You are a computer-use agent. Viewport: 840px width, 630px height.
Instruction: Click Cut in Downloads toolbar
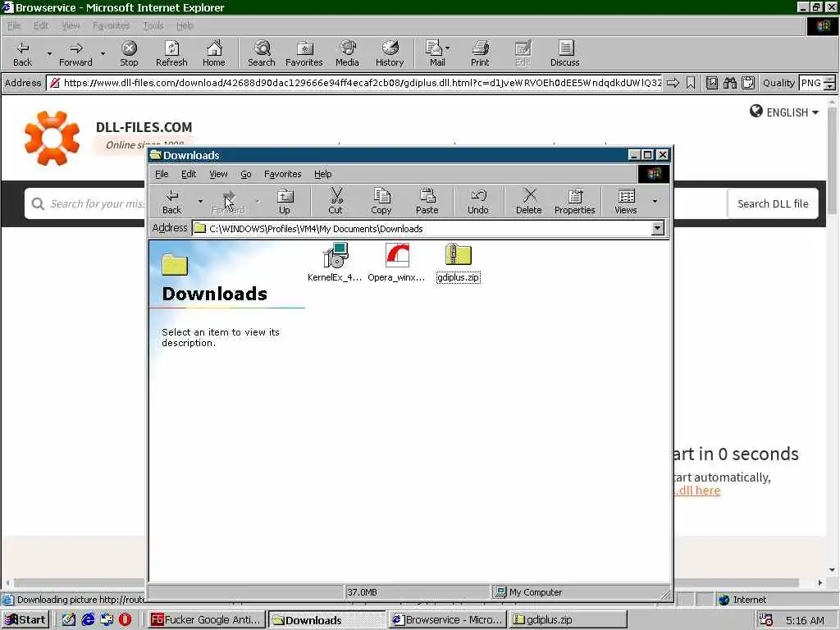coord(336,202)
